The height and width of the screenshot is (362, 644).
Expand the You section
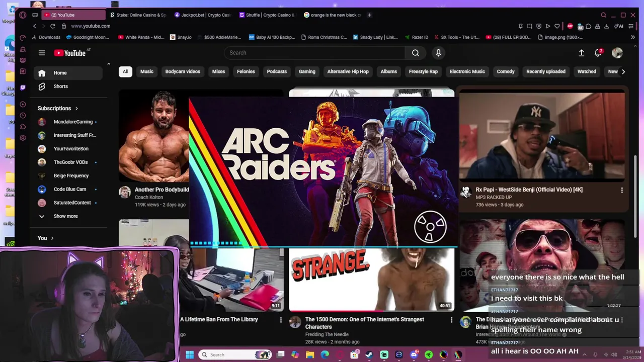coord(45,238)
